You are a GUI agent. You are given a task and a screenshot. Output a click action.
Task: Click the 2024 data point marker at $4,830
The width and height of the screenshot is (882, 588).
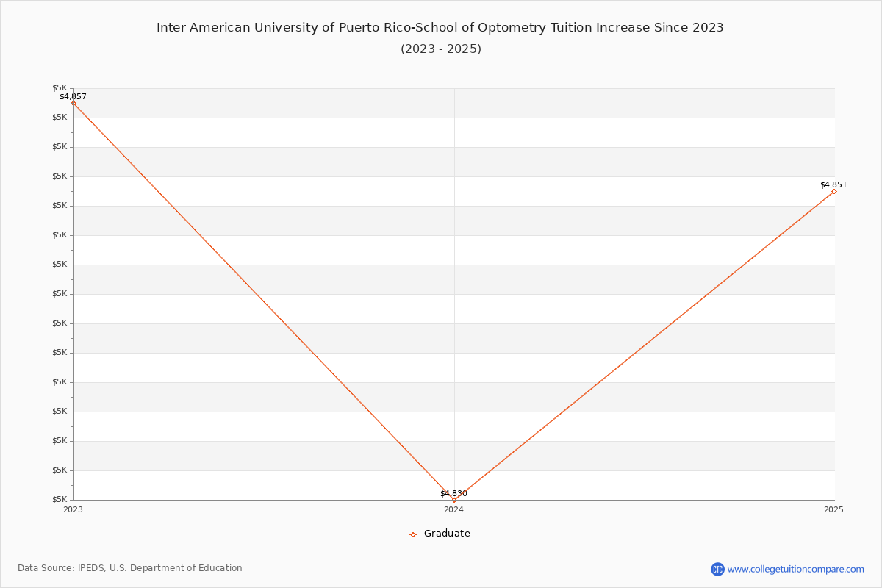(x=454, y=500)
